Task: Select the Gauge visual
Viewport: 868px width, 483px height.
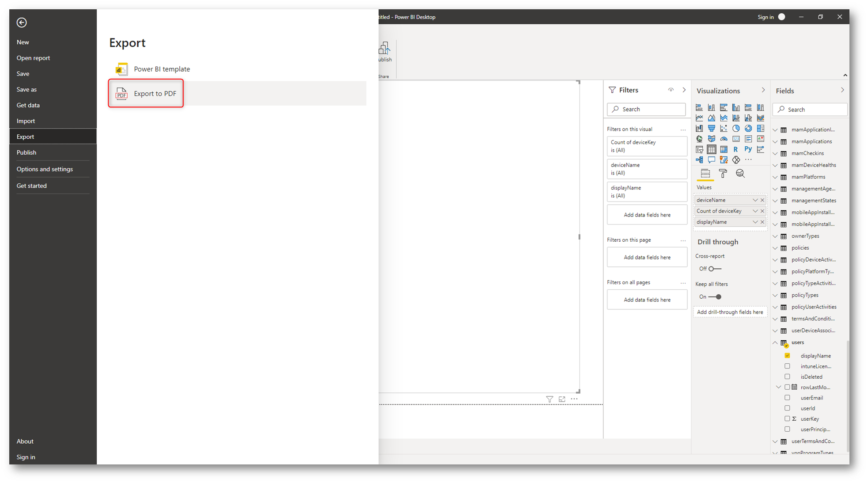Action: point(724,139)
